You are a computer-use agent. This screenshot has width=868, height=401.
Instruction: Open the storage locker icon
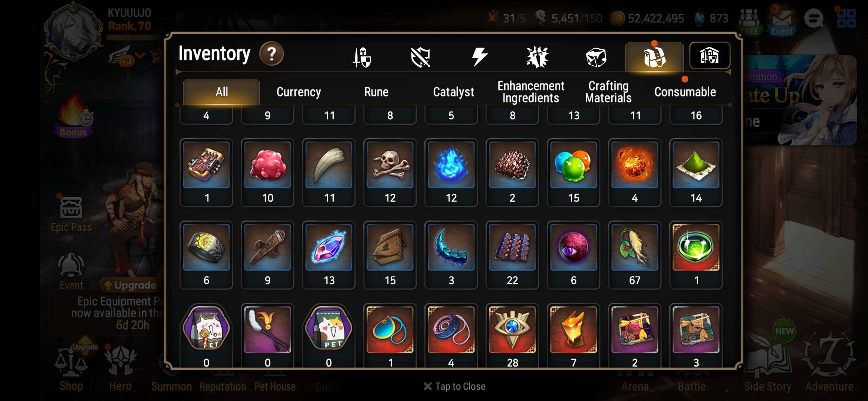coord(710,56)
